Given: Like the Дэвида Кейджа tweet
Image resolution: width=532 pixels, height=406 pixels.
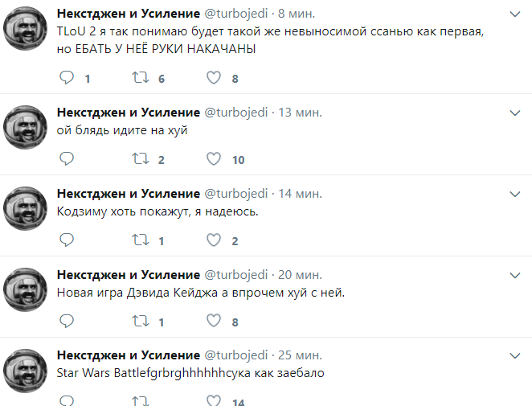Looking at the screenshot, I should tap(214, 322).
